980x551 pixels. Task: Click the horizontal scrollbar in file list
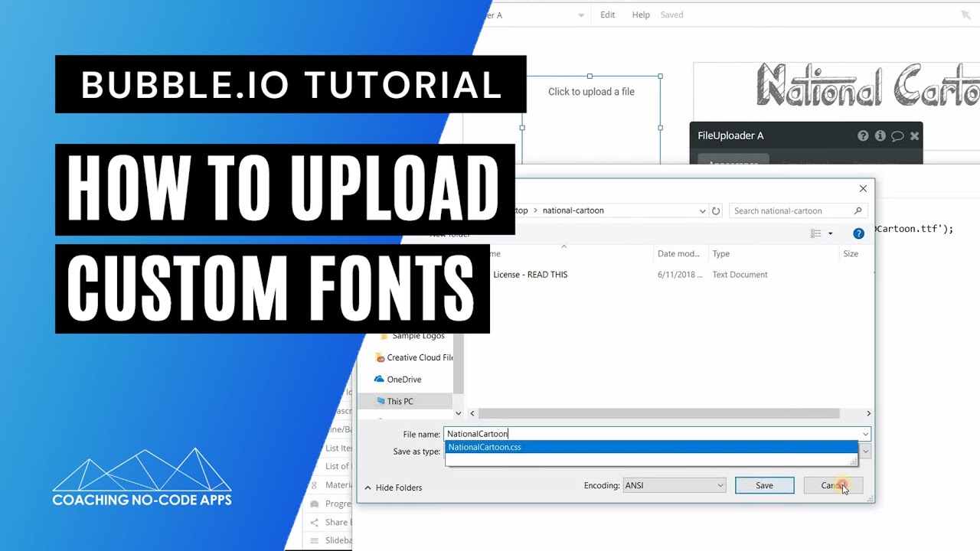(659, 413)
